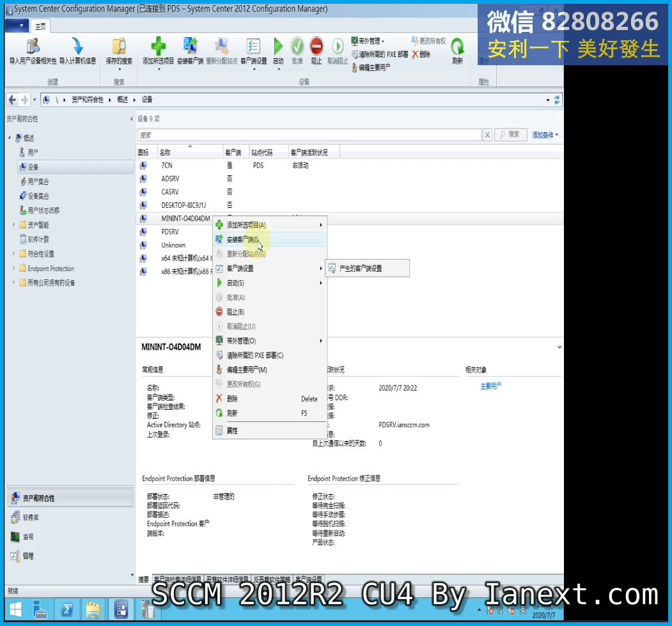Collapse the MININT-O4D04DM details pane

pyautogui.click(x=559, y=347)
